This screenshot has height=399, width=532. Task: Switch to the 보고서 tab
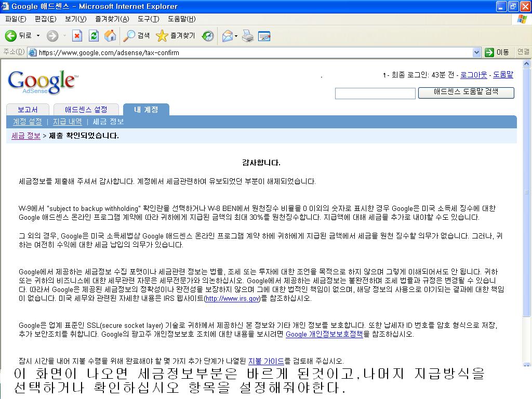[x=28, y=110]
